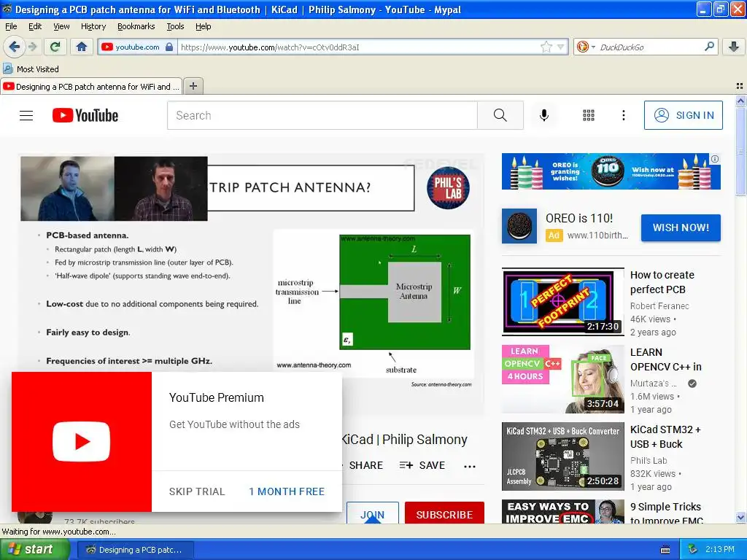This screenshot has height=560, width=747.
Task: Open the View menu
Action: tap(61, 26)
